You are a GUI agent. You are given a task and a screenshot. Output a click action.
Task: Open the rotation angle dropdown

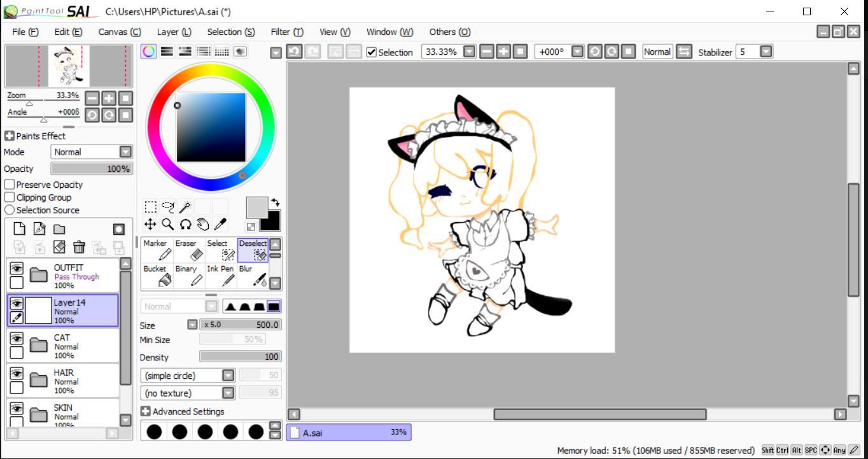click(577, 52)
